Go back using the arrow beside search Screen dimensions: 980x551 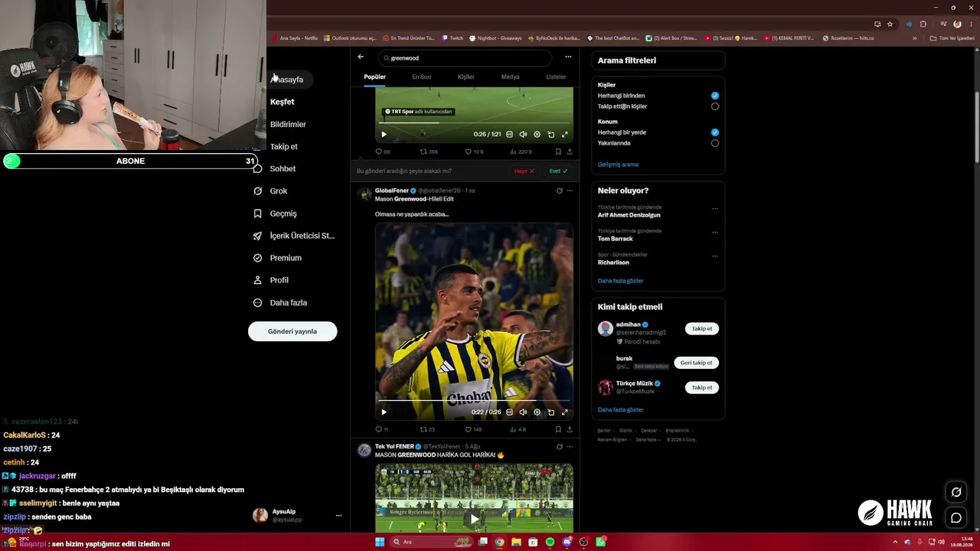[x=361, y=57]
